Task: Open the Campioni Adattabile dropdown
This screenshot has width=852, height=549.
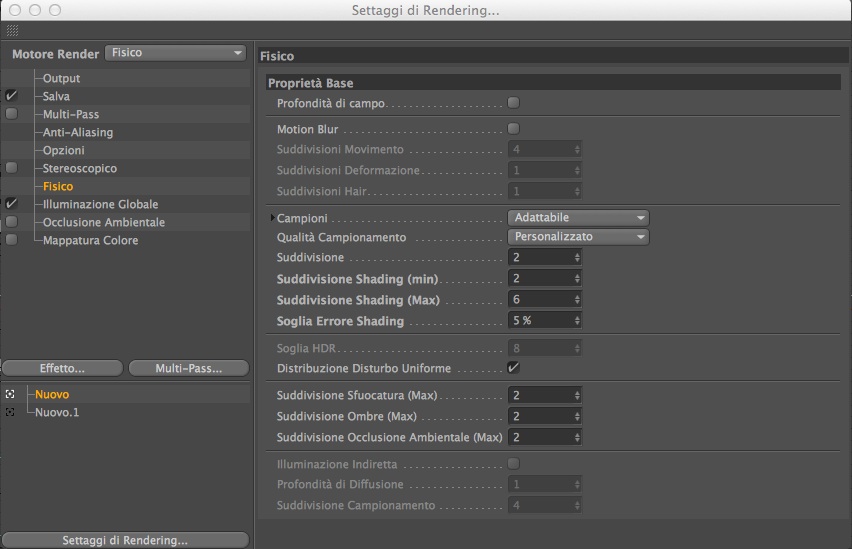Action: pos(578,218)
